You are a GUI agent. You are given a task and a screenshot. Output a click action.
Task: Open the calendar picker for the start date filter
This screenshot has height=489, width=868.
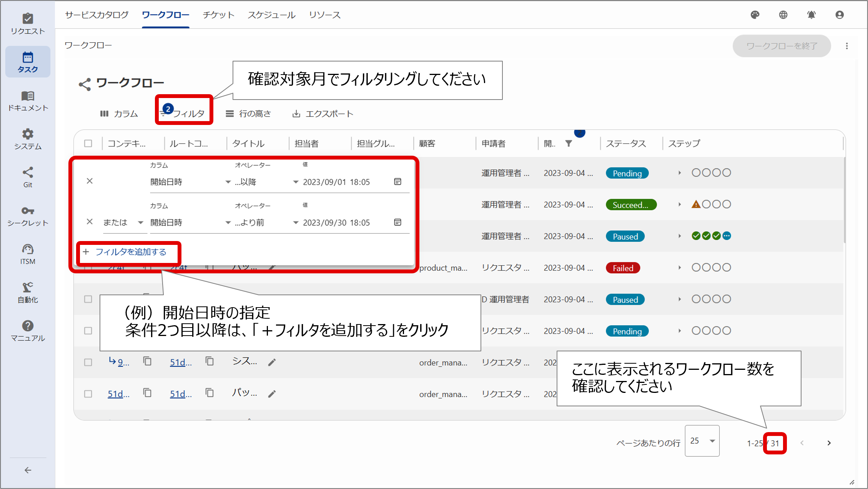click(x=397, y=181)
